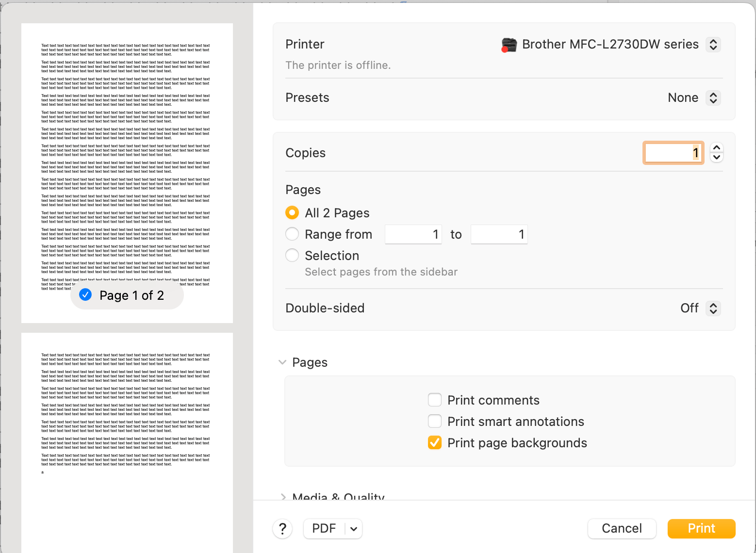
Task: Collapse the Pages section
Action: (282, 362)
